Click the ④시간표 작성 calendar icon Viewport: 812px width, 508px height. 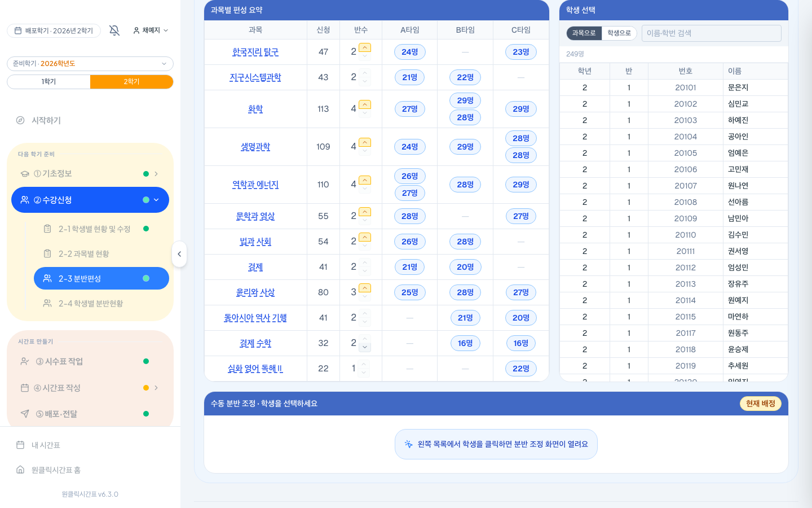pyautogui.click(x=25, y=388)
